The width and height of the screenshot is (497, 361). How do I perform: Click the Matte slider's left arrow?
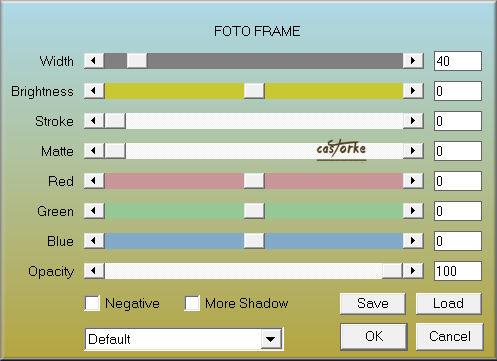(x=94, y=151)
